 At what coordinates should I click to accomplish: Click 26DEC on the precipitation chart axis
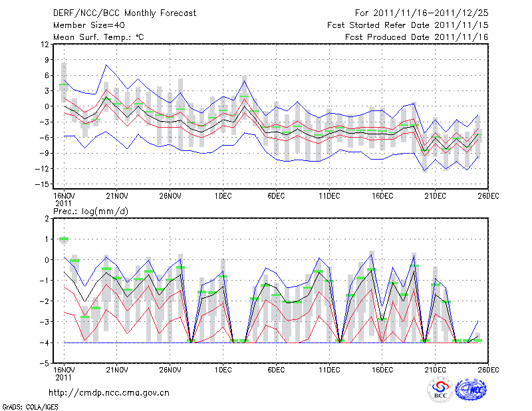(x=489, y=370)
